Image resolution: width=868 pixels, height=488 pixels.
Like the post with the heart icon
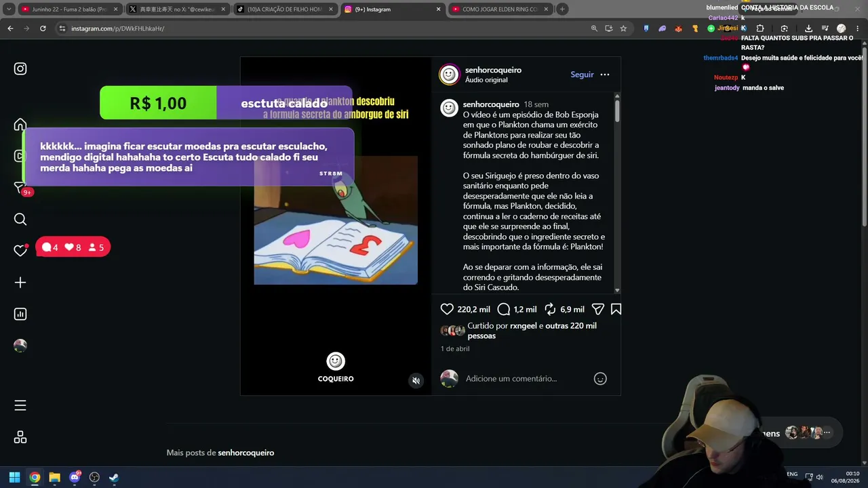pos(447,309)
